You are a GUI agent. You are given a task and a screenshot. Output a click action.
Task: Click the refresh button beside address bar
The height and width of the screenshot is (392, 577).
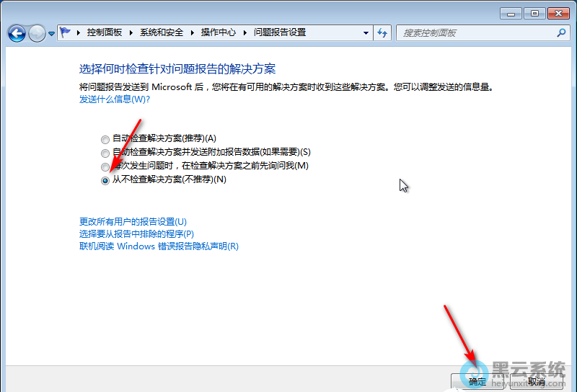382,32
